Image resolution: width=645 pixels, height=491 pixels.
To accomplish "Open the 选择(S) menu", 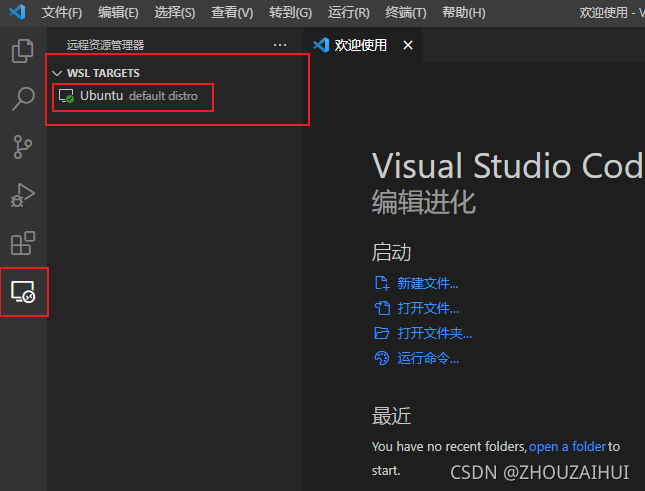I will (x=175, y=13).
